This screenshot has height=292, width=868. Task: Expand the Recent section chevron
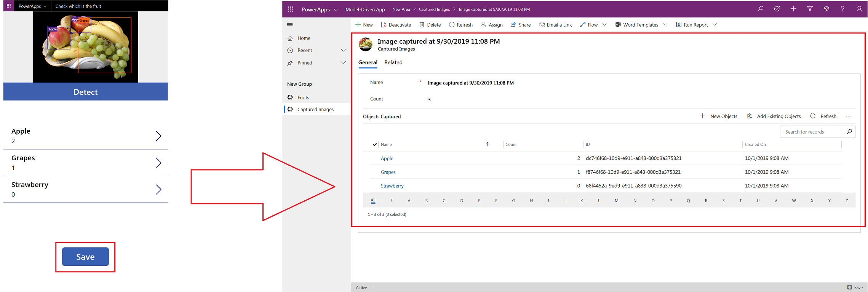point(343,50)
